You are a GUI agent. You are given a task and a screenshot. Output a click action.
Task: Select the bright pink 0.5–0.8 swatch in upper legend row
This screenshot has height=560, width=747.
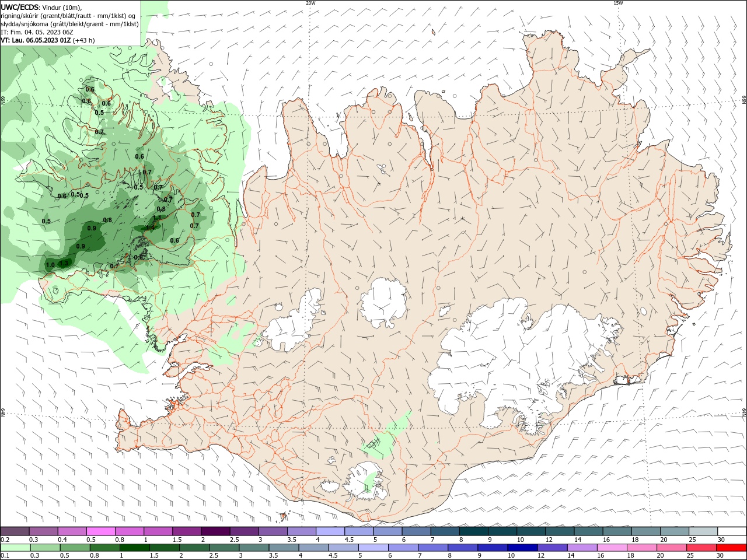pyautogui.click(x=100, y=531)
